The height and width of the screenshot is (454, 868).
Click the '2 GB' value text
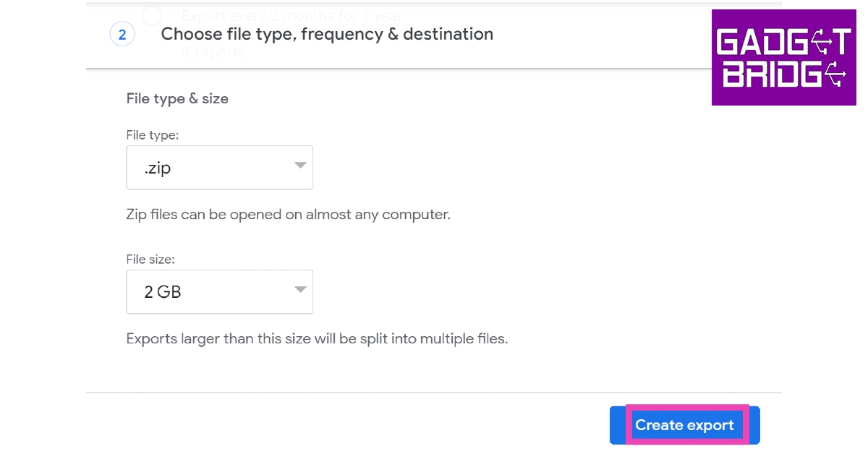[x=163, y=292]
